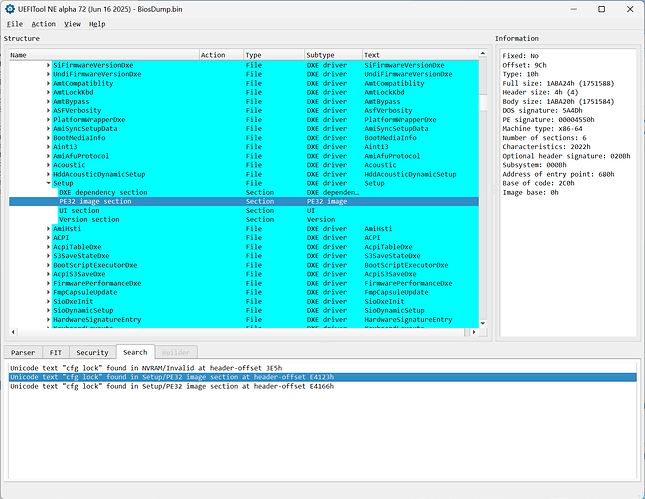Click the Type column header
645x499 pixels.
[x=274, y=55]
